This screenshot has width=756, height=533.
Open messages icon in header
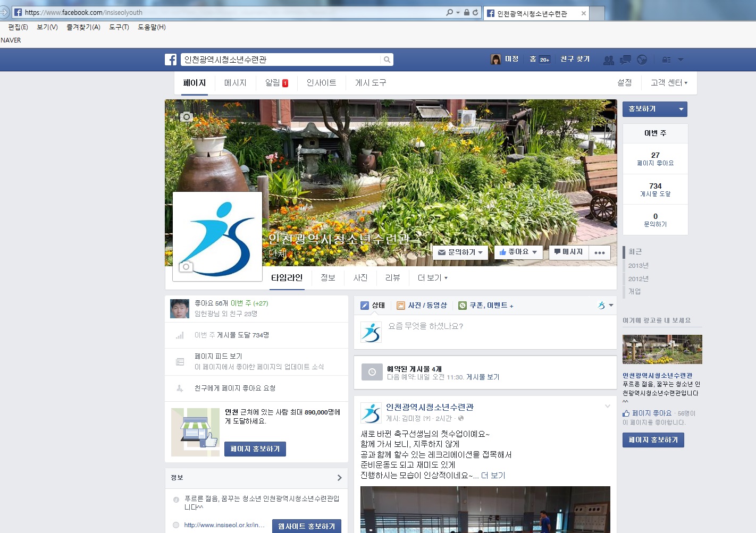[x=625, y=60]
